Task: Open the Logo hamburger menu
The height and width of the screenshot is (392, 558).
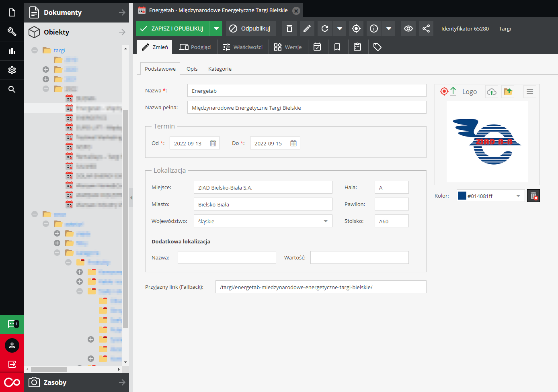Action: pos(530,92)
